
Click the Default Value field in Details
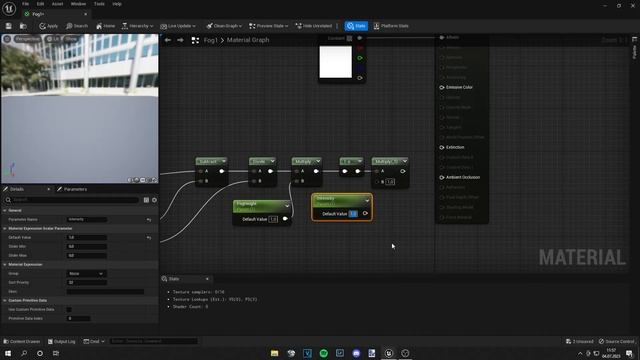(87, 237)
